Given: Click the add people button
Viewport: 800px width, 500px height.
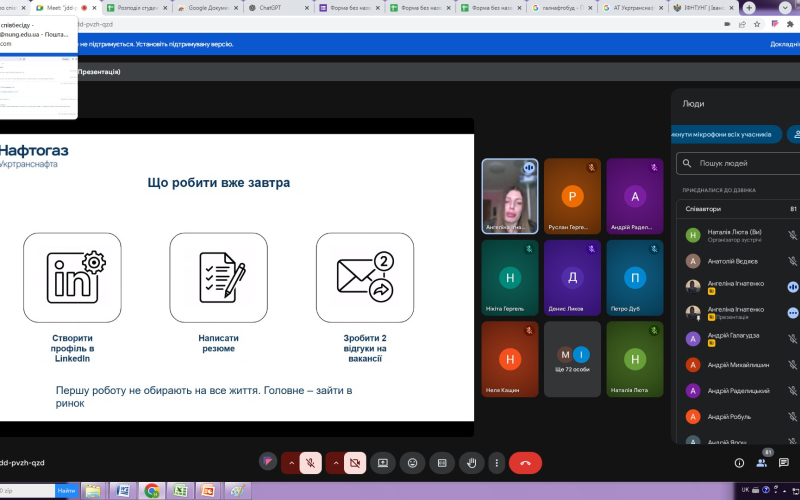Looking at the screenshot, I should pyautogui.click(x=794, y=135).
